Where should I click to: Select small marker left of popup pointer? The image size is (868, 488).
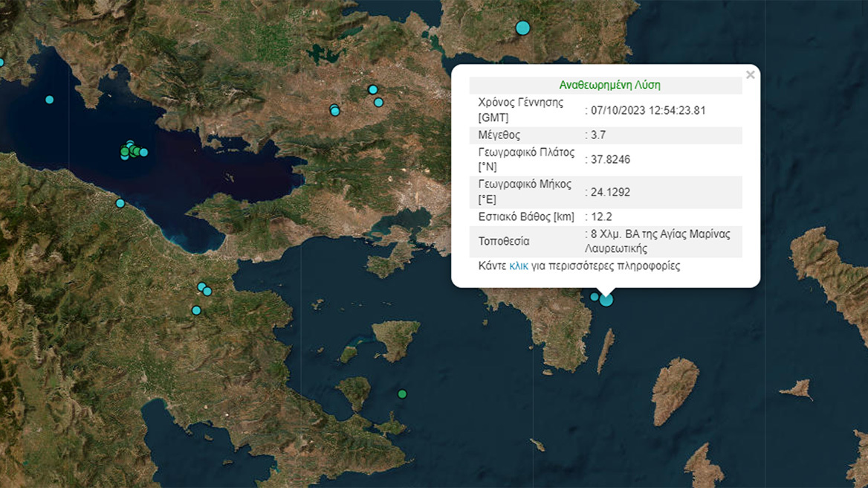point(595,297)
